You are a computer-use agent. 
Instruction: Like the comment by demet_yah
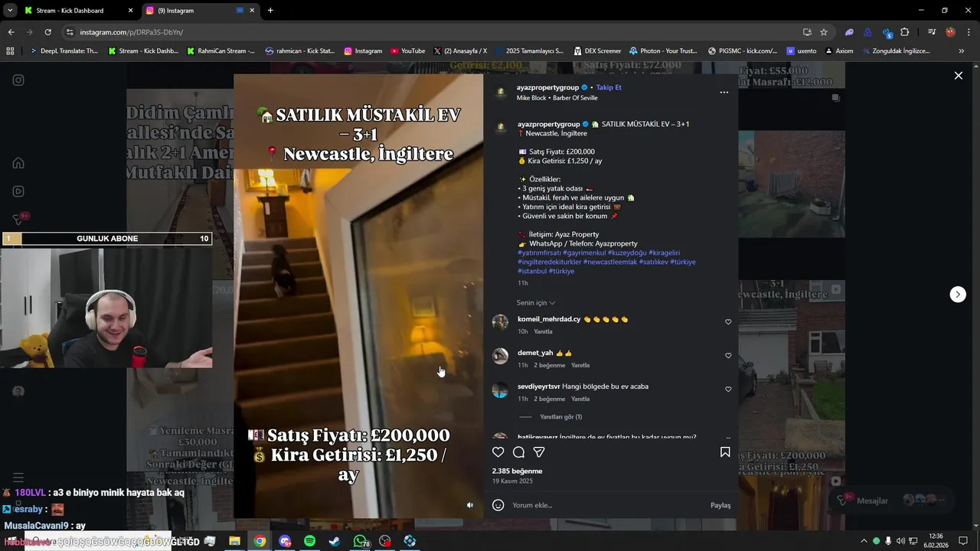point(728,356)
